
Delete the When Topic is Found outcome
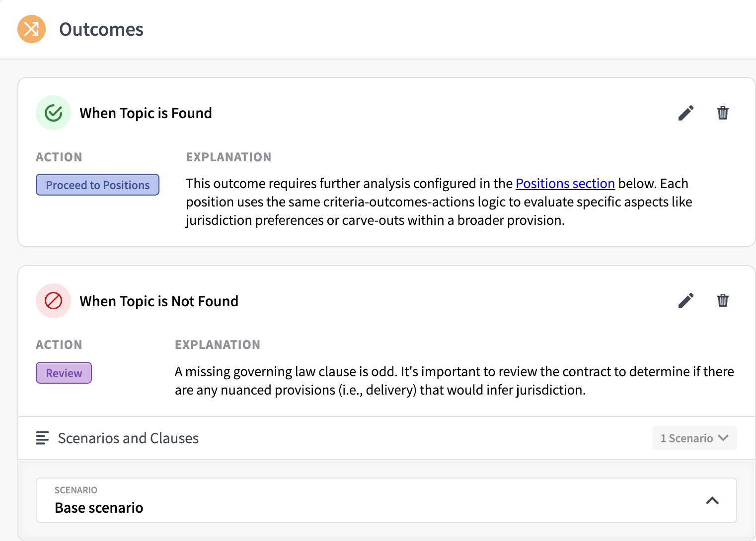pos(723,113)
